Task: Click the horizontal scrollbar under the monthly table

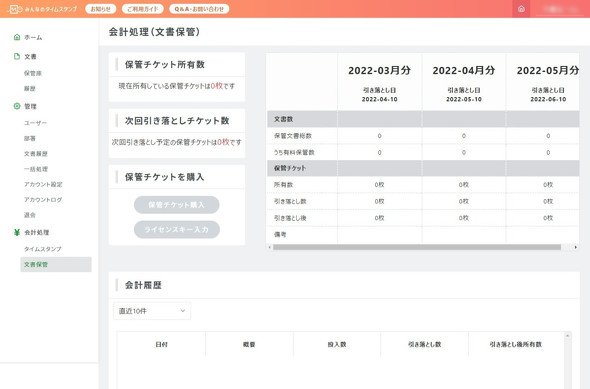Action: coord(417,247)
